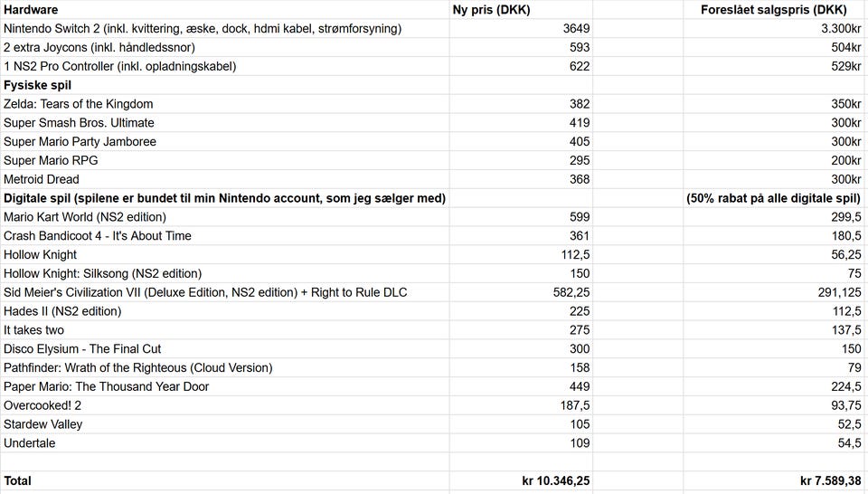
Task: Click the "Sid Meier's Civilization VII" cell
Action: click(x=225, y=292)
